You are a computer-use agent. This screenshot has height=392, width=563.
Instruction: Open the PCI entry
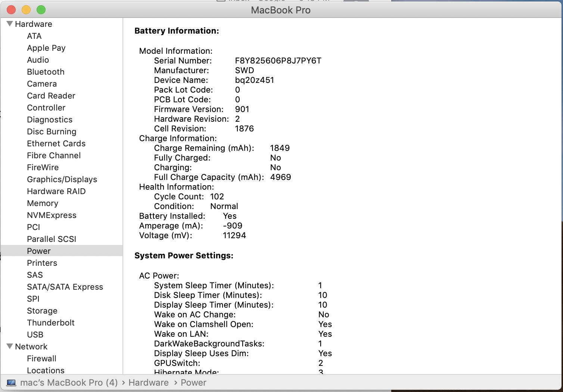coord(34,227)
